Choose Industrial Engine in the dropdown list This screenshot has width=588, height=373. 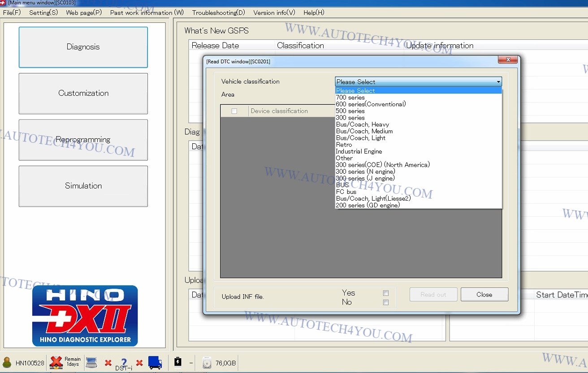click(359, 151)
